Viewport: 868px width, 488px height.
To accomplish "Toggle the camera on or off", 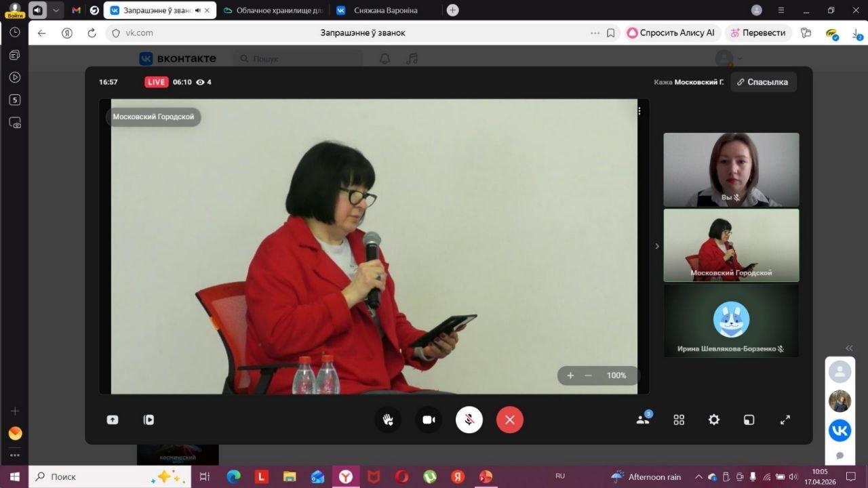I will 429,420.
